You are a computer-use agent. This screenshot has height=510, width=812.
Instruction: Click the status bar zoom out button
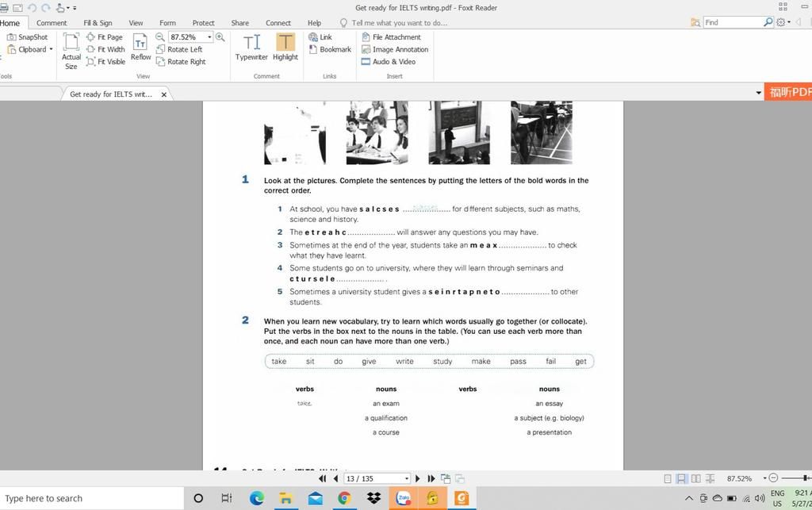click(773, 478)
